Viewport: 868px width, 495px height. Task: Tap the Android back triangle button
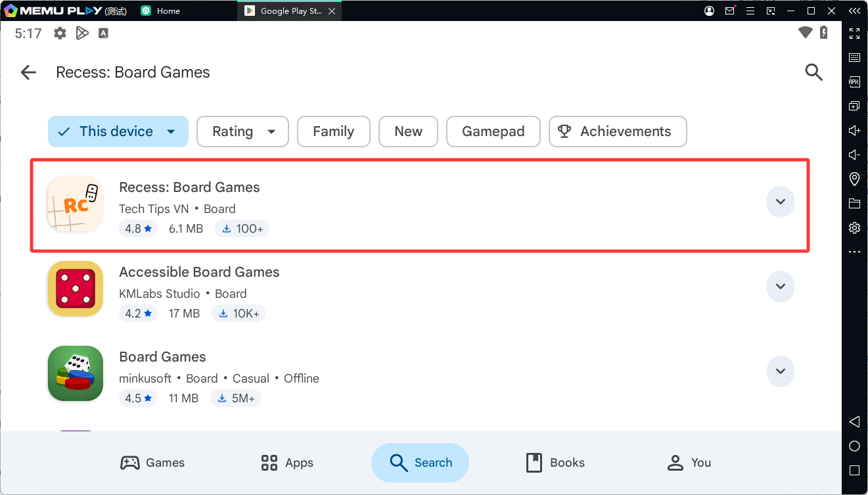[x=854, y=421]
